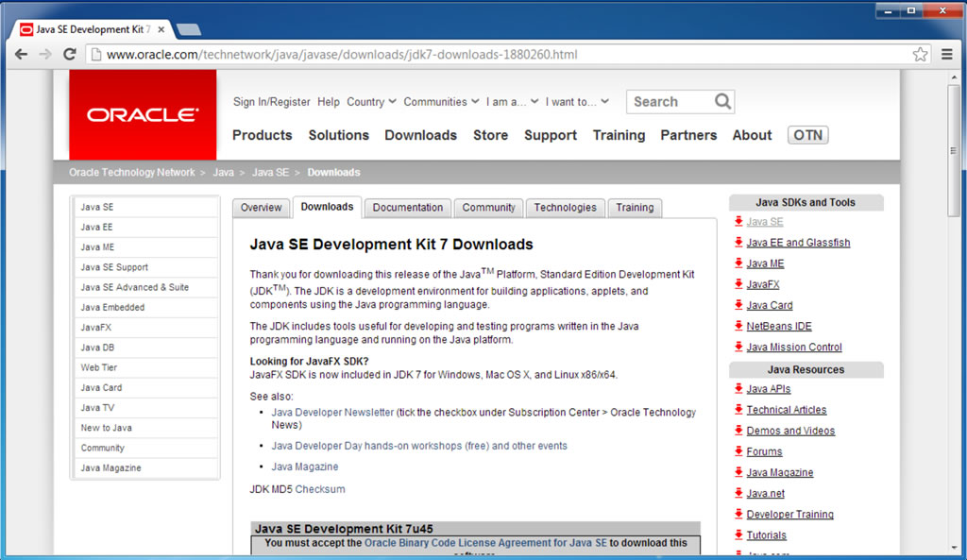The height and width of the screenshot is (560, 967).
Task: Click red arrow icon beside Forums
Action: point(738,451)
